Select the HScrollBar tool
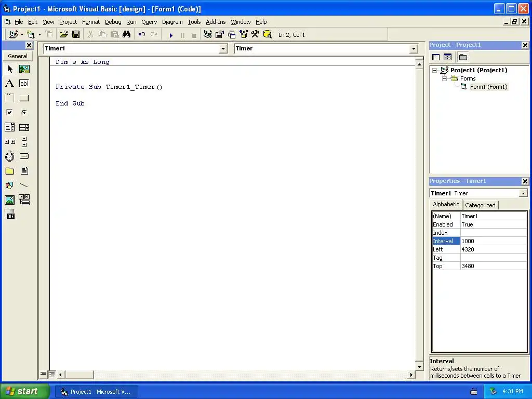Viewport: 532px width, 399px height. pos(10,142)
